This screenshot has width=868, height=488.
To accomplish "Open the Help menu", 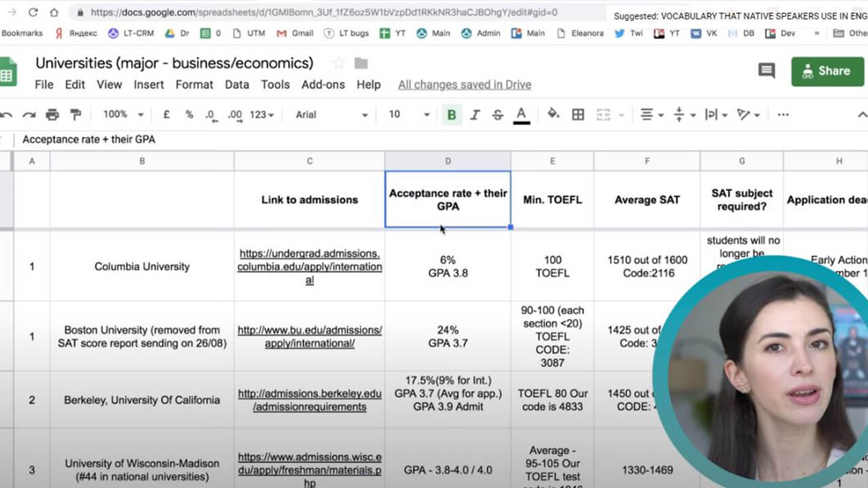I will pyautogui.click(x=368, y=85).
